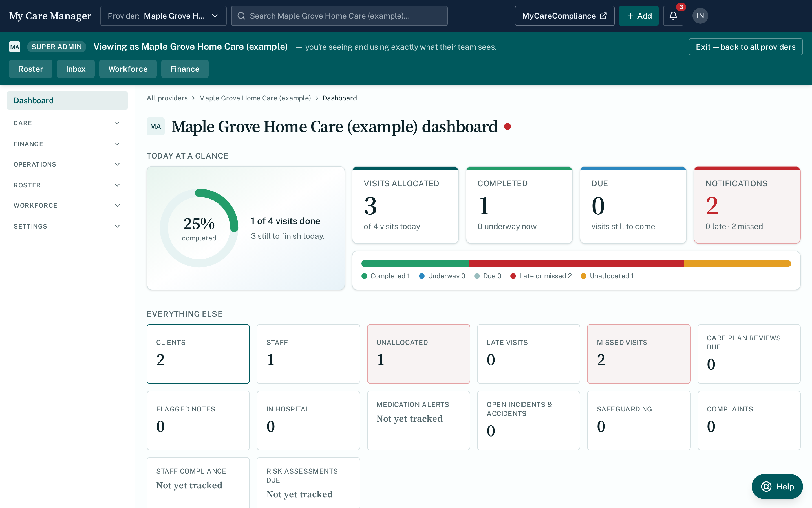
Task: Click the MA badge in teal banner
Action: coord(14,47)
